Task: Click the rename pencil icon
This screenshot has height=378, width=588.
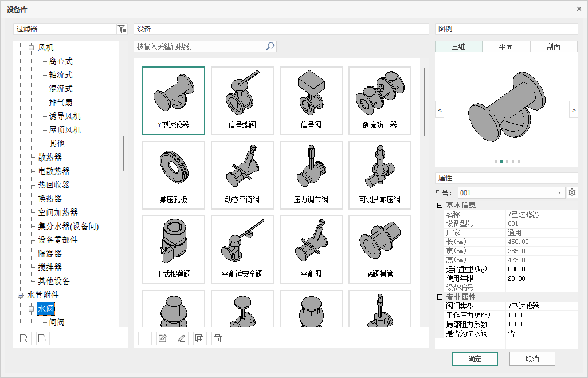Action: tap(181, 338)
